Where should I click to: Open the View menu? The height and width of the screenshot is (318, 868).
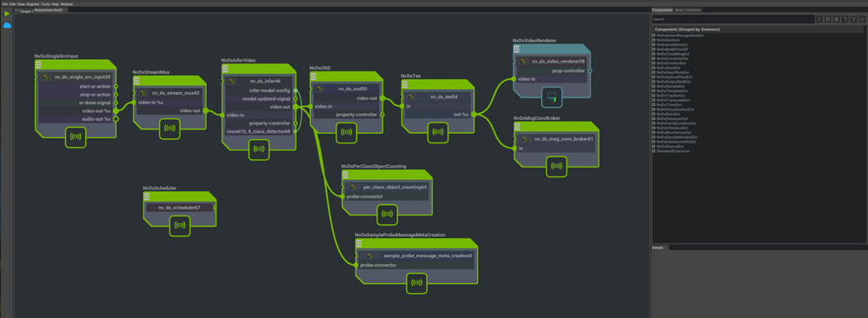click(x=21, y=3)
